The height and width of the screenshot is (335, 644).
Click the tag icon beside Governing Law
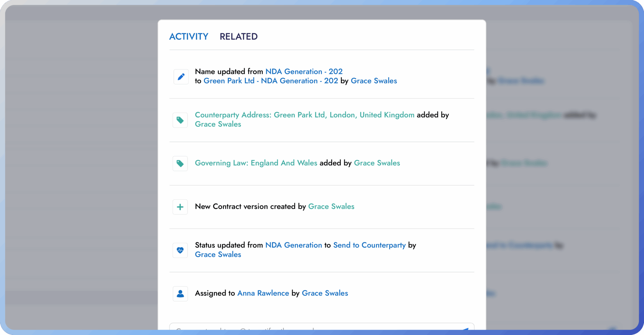[x=180, y=163]
